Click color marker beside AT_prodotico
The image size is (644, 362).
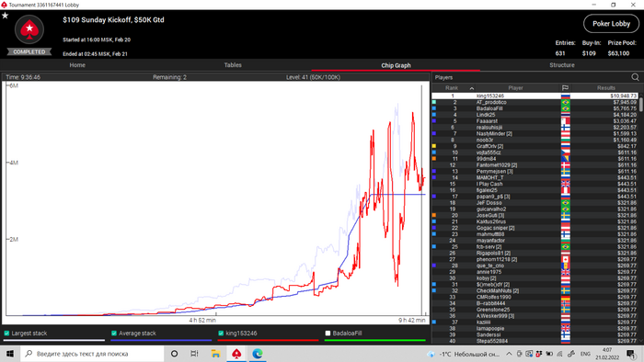[434, 102]
